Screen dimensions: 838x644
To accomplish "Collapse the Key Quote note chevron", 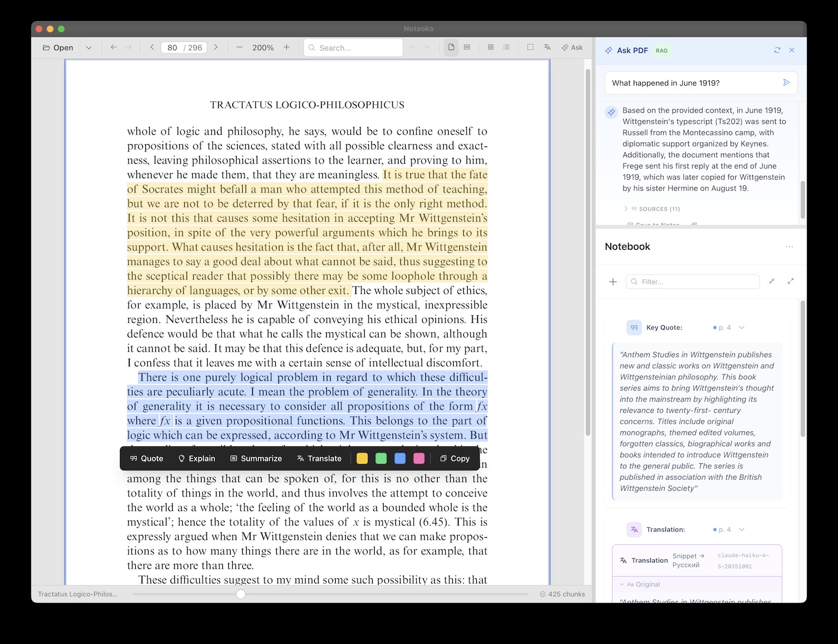I will coord(742,327).
